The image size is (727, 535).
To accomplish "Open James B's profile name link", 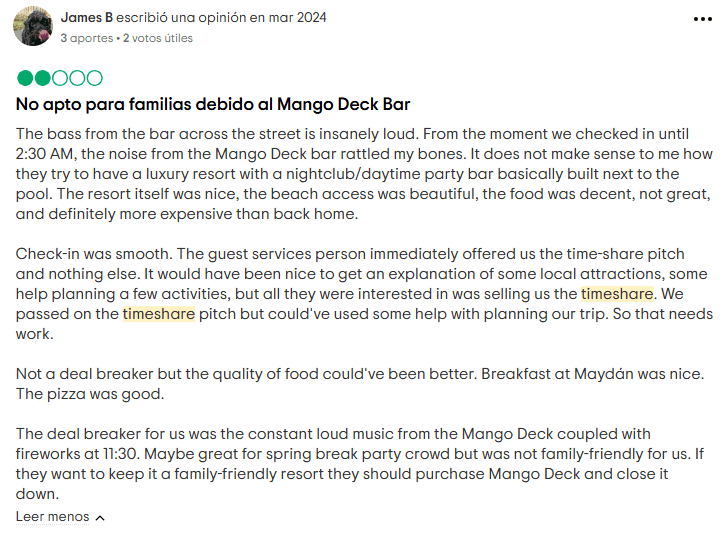I will coord(86,18).
